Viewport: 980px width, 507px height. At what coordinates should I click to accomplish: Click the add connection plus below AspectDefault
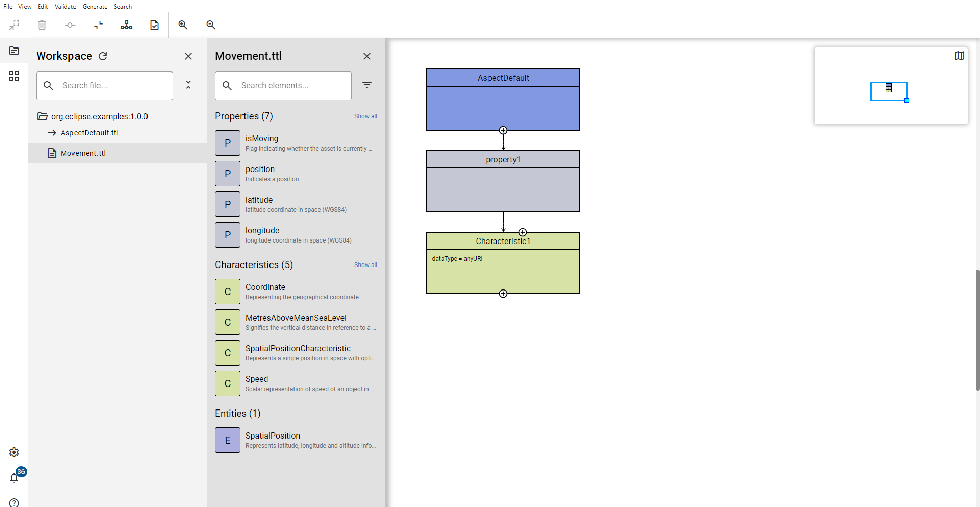503,130
